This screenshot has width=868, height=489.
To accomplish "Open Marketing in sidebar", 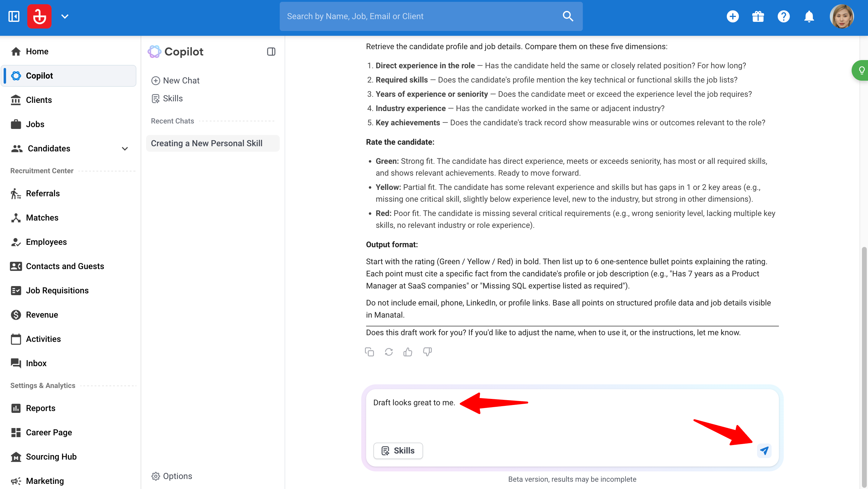I will tap(69, 481).
